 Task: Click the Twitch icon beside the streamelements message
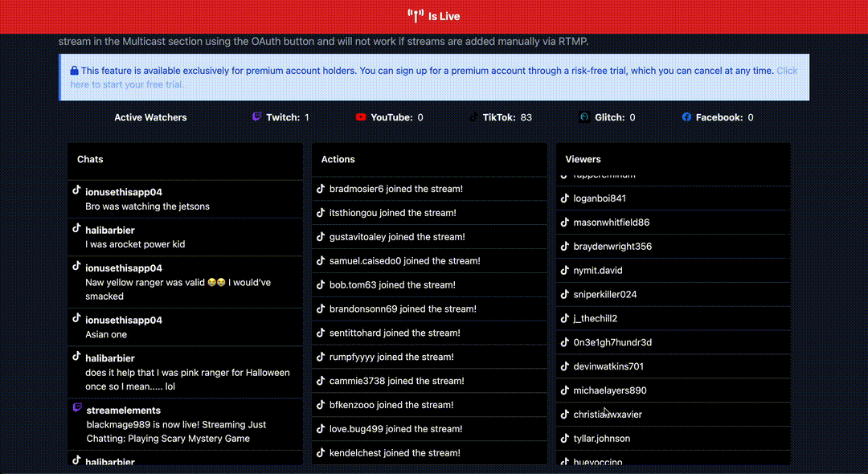coord(76,407)
